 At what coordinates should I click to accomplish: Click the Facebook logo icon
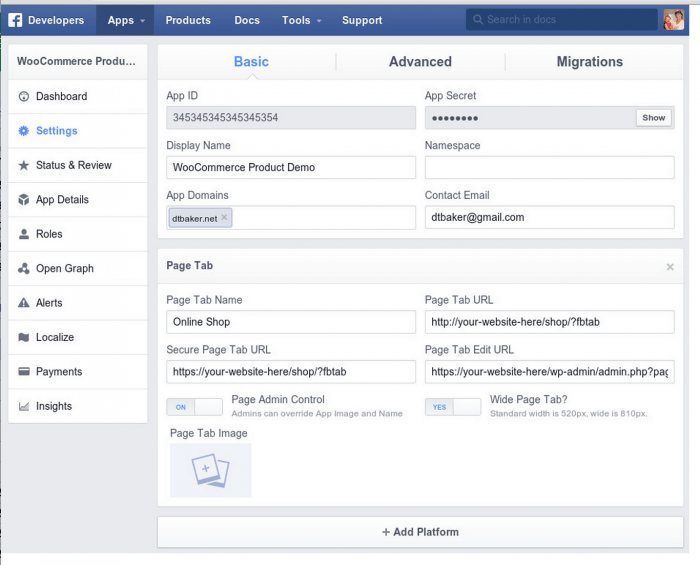pyautogui.click(x=15, y=20)
